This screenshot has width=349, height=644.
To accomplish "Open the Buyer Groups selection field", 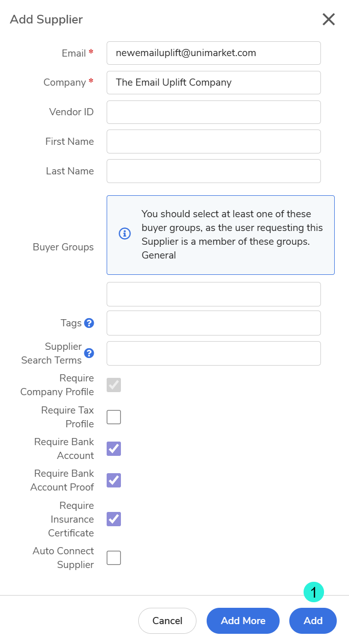I will point(213,294).
